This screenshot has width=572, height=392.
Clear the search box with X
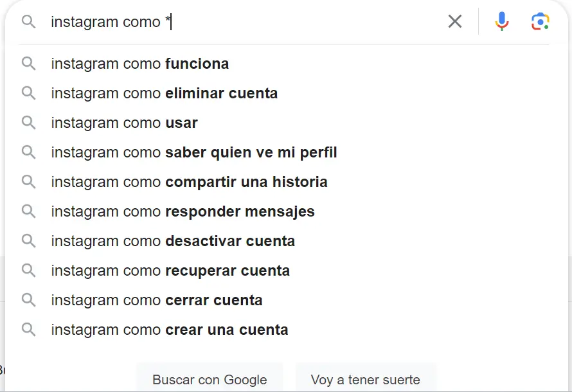point(455,22)
